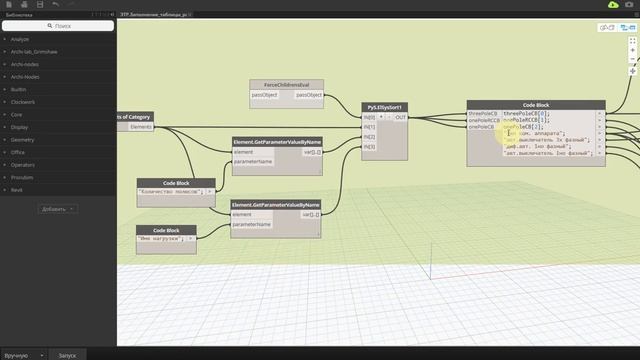Click the zoom out minus icon
Image resolution: width=640 pixels, height=360 pixels.
coord(633,59)
